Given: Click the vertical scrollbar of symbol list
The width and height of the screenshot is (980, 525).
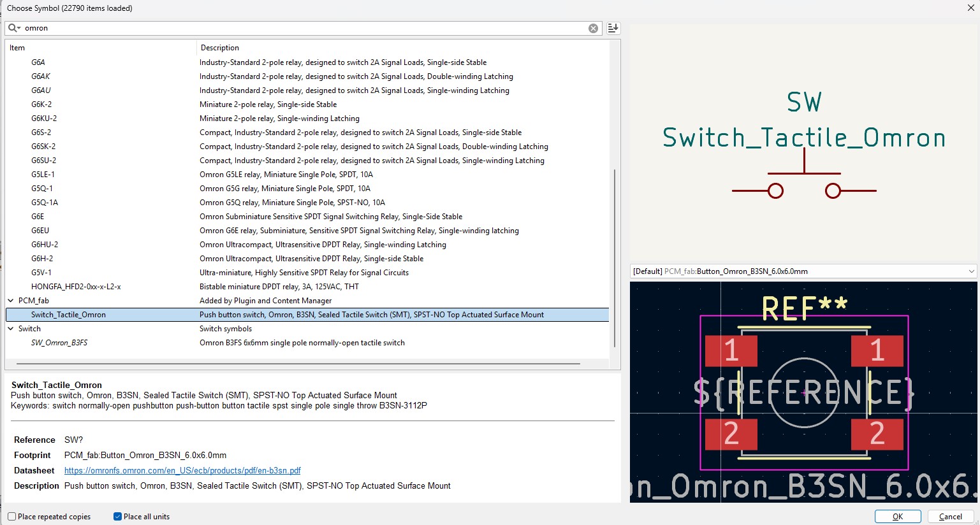Looking at the screenshot, I should (615, 258).
